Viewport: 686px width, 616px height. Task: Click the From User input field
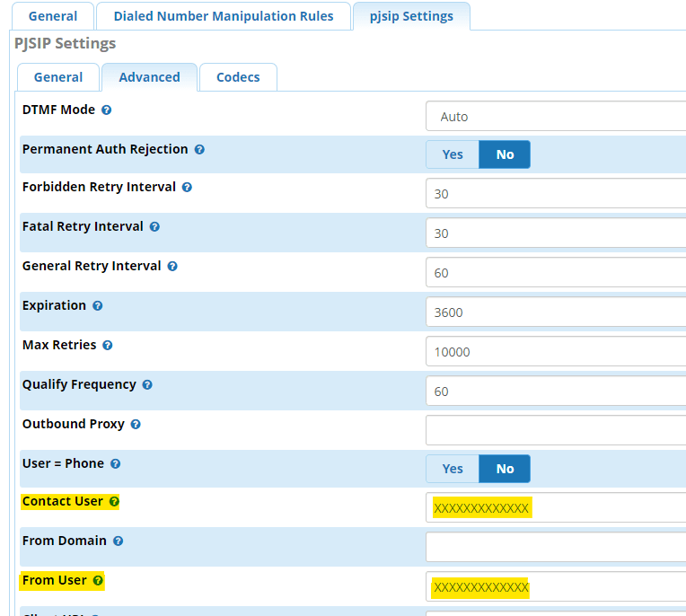coord(556,586)
